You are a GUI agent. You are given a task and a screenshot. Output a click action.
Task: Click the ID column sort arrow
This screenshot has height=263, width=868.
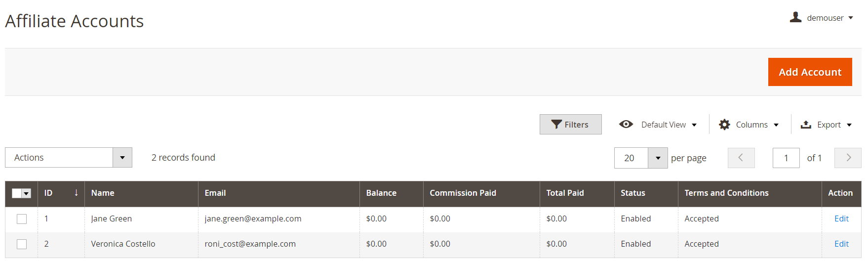(x=76, y=193)
